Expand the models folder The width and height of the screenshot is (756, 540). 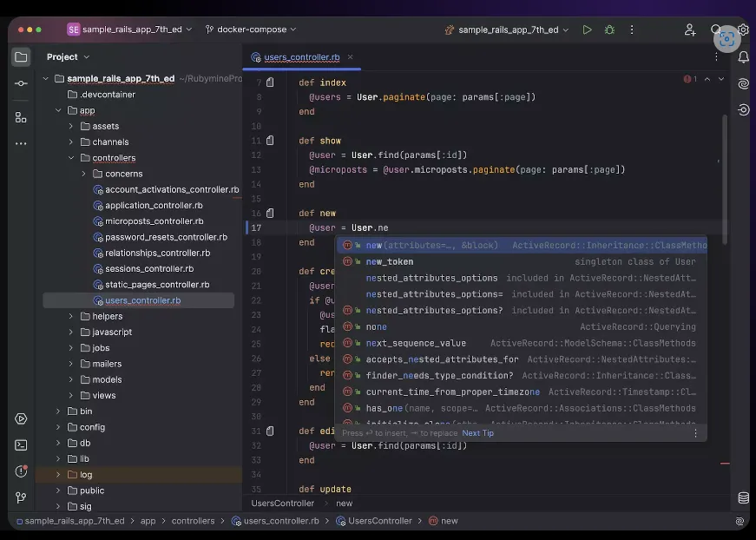(71, 379)
